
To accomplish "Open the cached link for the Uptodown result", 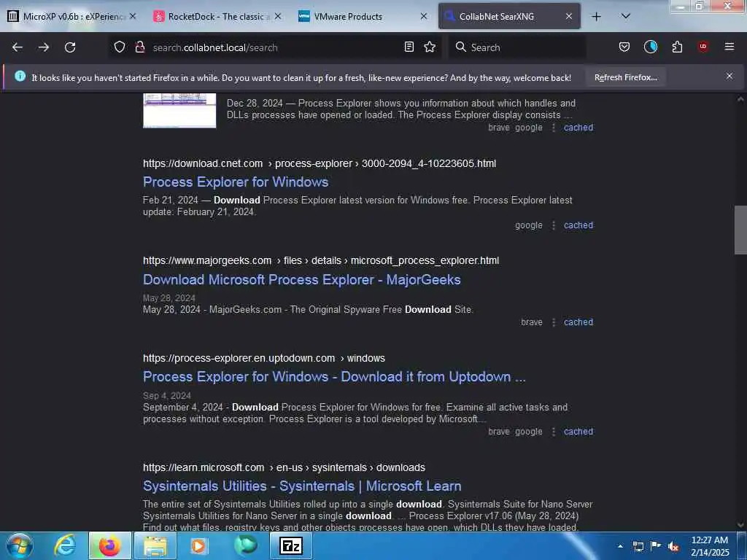I will tap(578, 432).
